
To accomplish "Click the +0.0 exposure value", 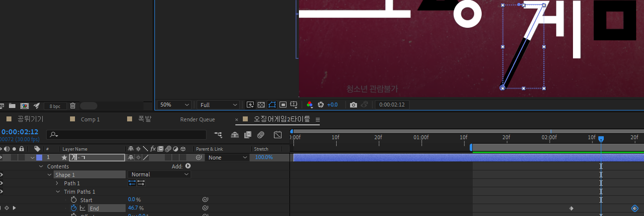I will [x=332, y=105].
